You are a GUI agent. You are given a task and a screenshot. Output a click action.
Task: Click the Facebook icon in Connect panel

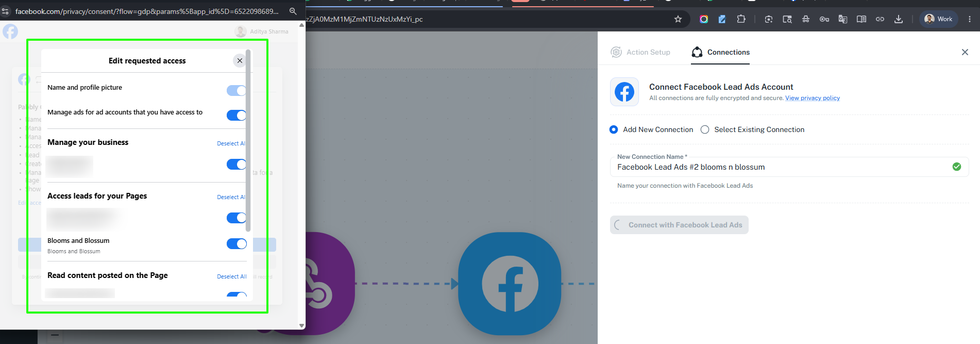point(624,92)
